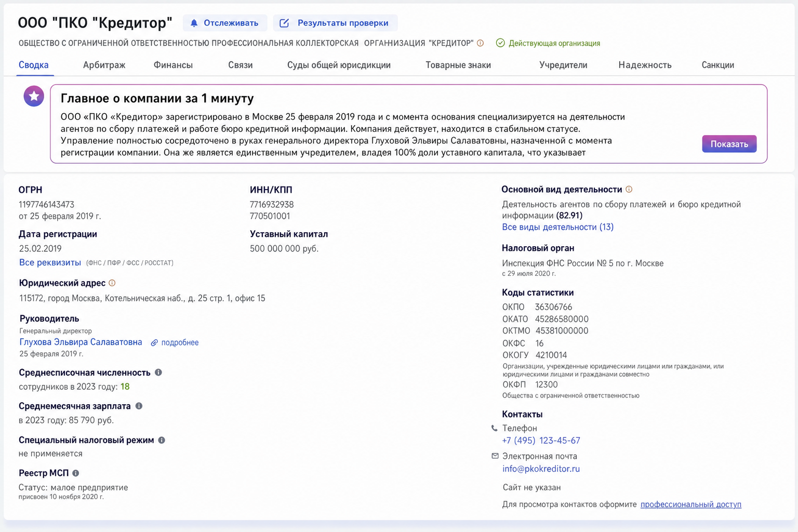The height and width of the screenshot is (532, 798).
Task: Click the info icon after the full company name
Action: coord(481,43)
